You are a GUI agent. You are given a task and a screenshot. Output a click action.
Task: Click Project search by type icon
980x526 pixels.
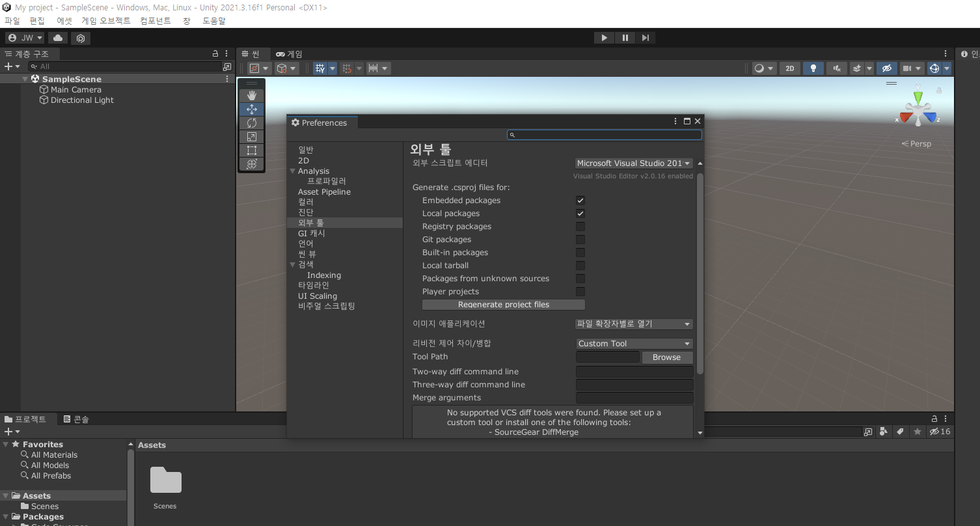pos(884,432)
